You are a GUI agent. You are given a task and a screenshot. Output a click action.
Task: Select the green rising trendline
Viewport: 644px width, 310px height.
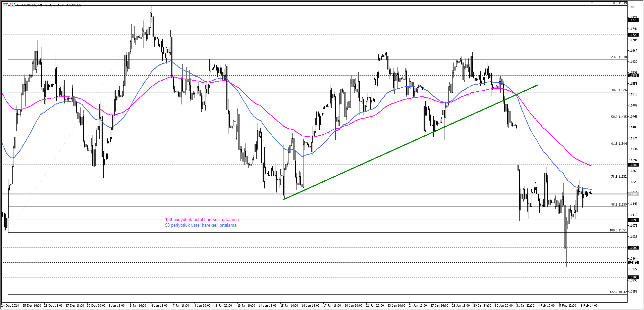411,142
